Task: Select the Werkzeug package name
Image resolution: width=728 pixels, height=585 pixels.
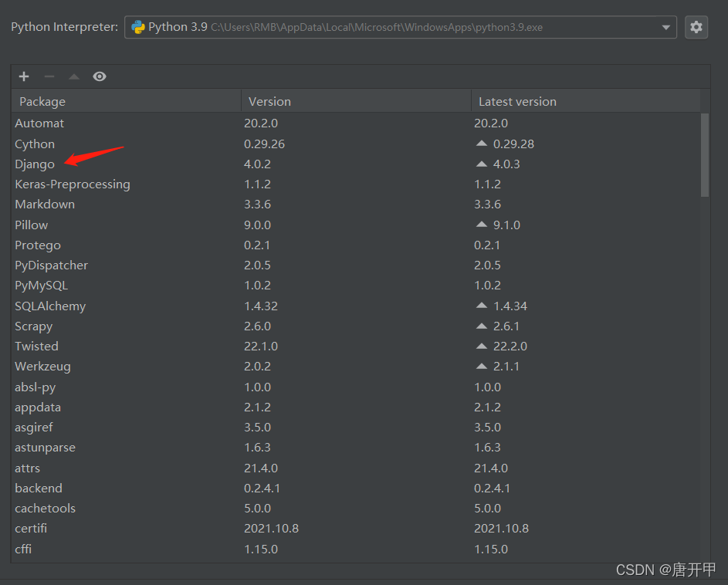Action: (x=42, y=367)
